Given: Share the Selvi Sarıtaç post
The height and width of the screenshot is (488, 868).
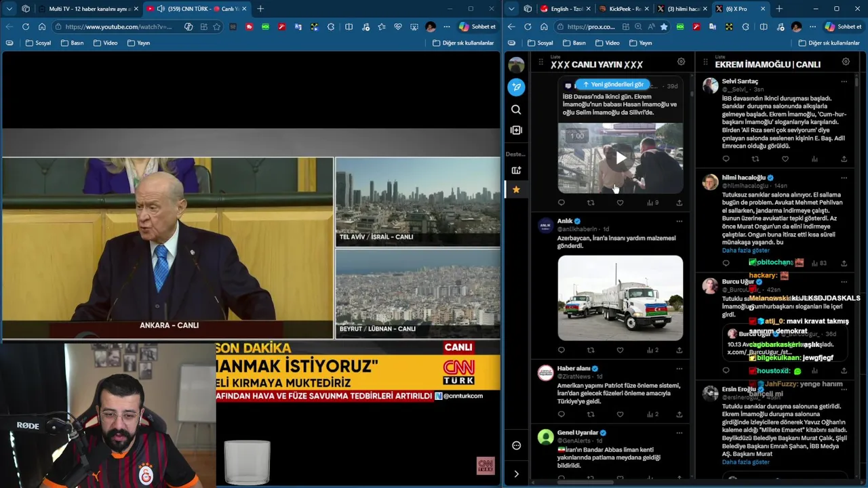Looking at the screenshot, I should click(x=844, y=159).
